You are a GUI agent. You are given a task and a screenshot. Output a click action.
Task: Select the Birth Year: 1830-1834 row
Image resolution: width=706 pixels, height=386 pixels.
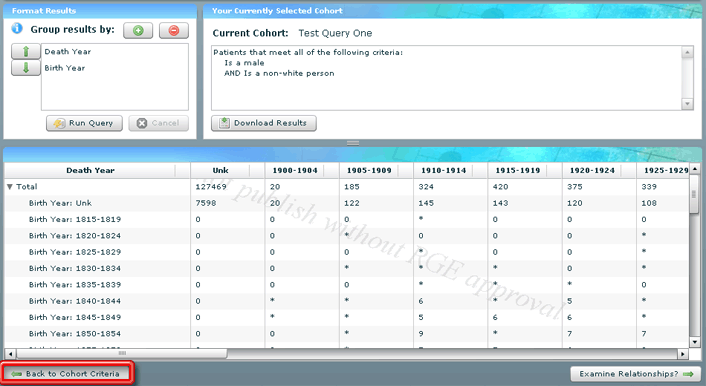click(x=347, y=268)
